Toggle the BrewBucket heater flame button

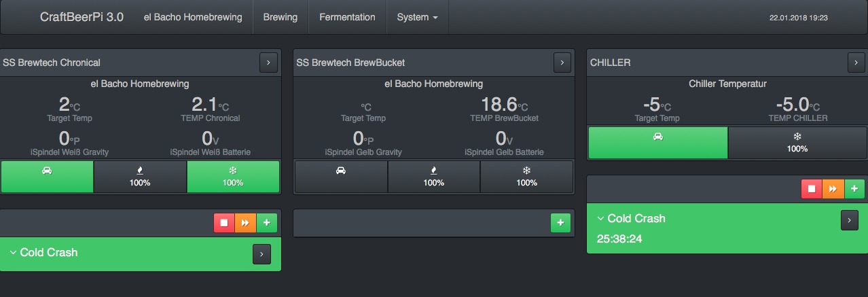coord(434,177)
